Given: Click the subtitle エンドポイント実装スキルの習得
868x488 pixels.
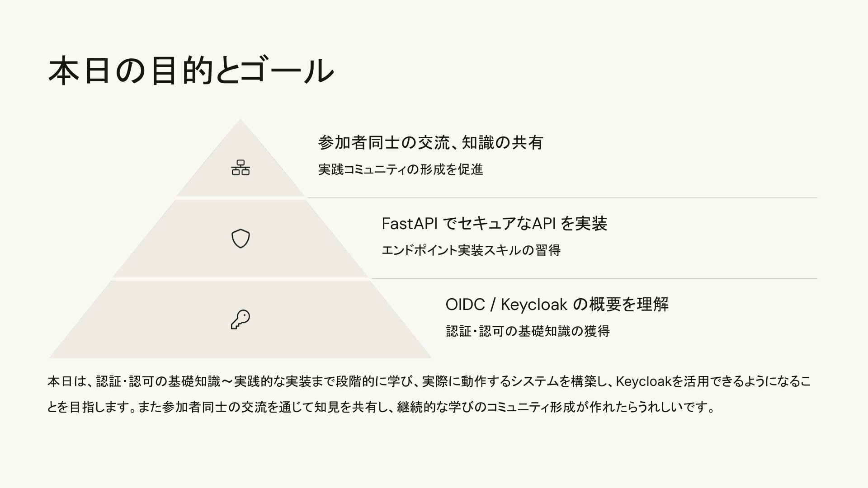Looking at the screenshot, I should (x=471, y=250).
